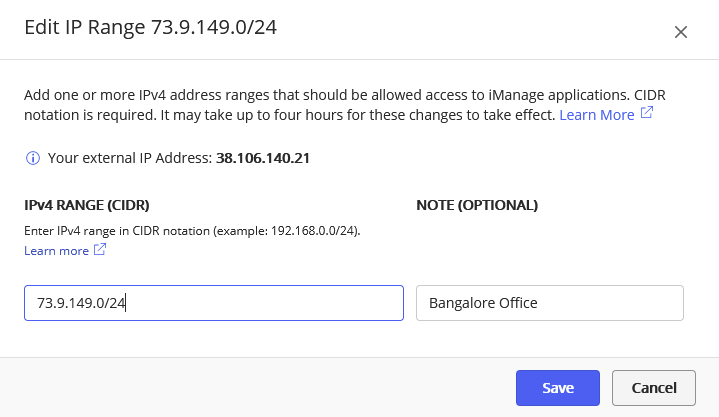Click the info icon beside external IP
The height and width of the screenshot is (417, 719).
(x=33, y=158)
